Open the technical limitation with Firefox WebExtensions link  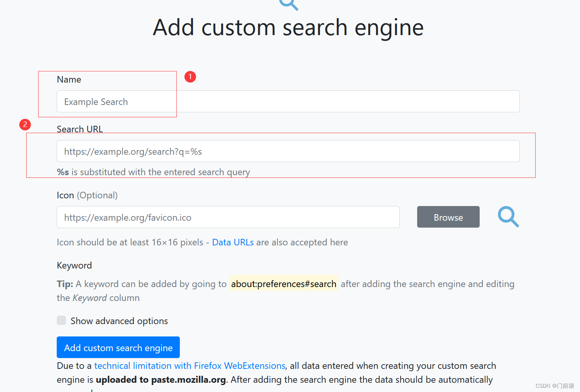coord(189,366)
